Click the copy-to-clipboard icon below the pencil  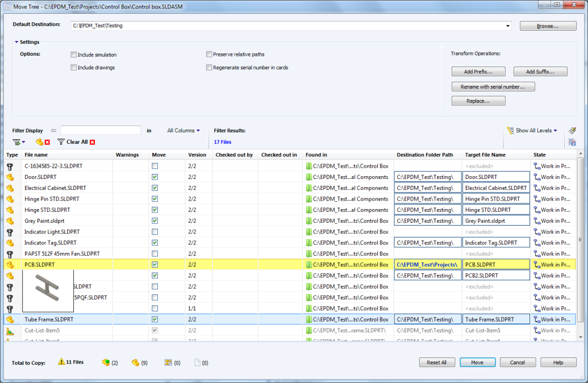tap(572, 142)
